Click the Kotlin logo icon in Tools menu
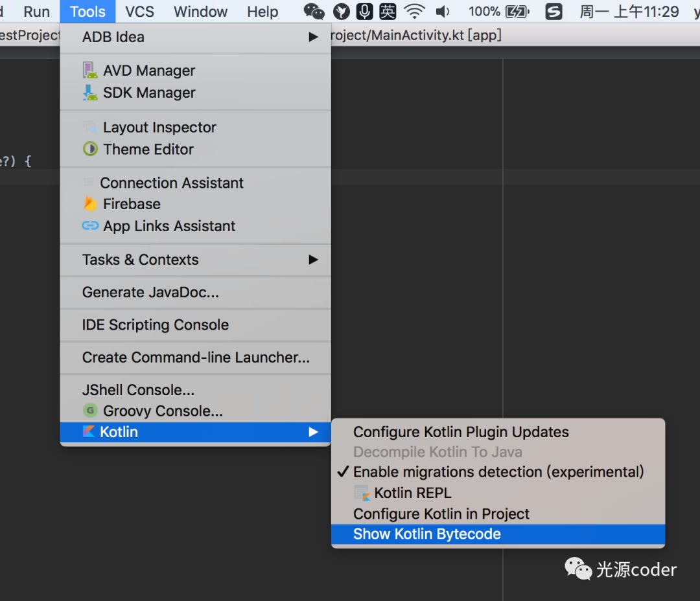This screenshot has width=700, height=601. (x=88, y=431)
